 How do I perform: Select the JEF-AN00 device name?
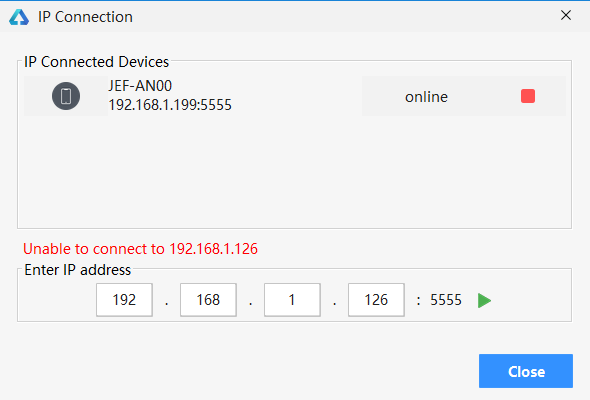pyautogui.click(x=140, y=86)
